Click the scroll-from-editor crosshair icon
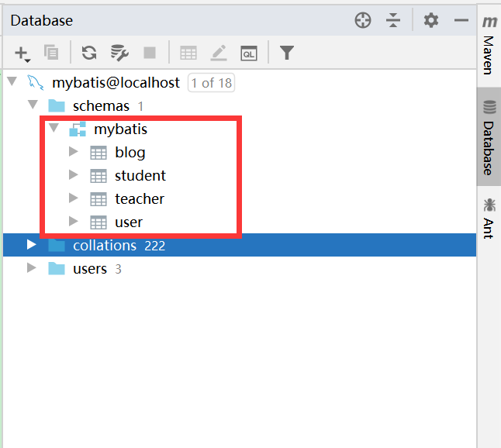 [363, 20]
